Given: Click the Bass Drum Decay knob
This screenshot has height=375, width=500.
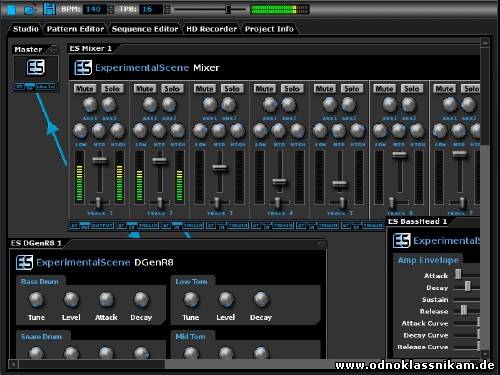Looking at the screenshot, I should coord(141,299).
